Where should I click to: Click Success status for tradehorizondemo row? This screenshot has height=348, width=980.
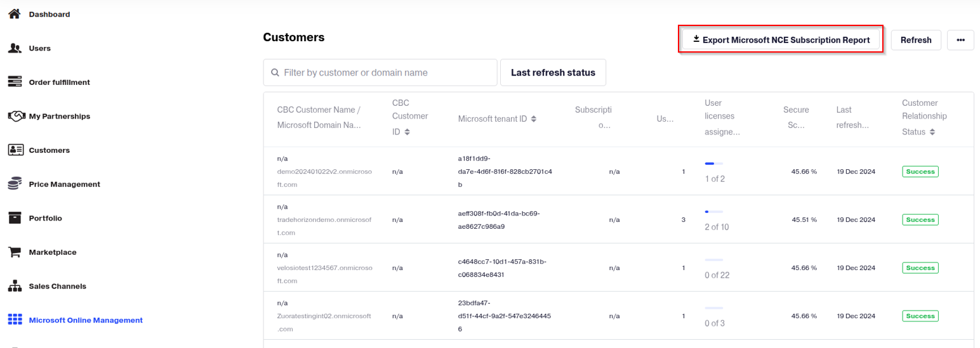point(920,219)
